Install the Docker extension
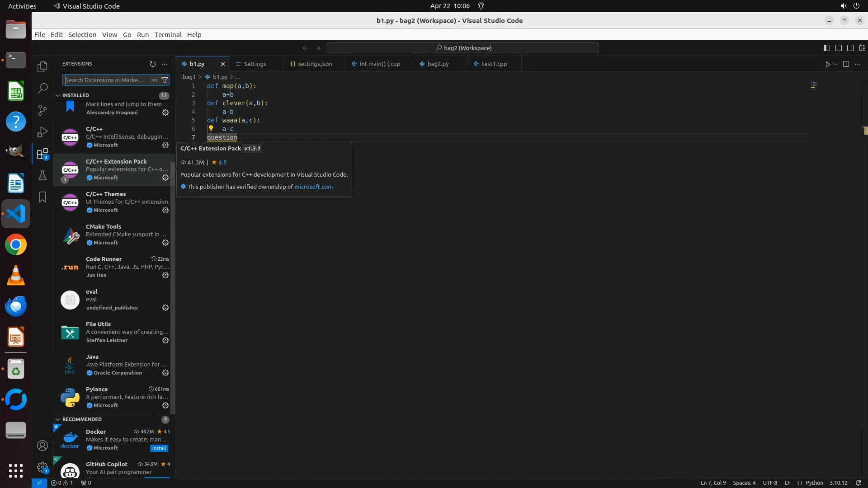This screenshot has width=868, height=488. pyautogui.click(x=159, y=448)
